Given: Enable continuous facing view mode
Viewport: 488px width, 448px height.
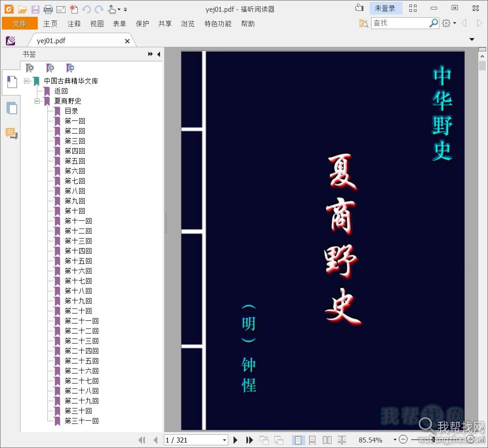Looking at the screenshot, I should [342, 440].
